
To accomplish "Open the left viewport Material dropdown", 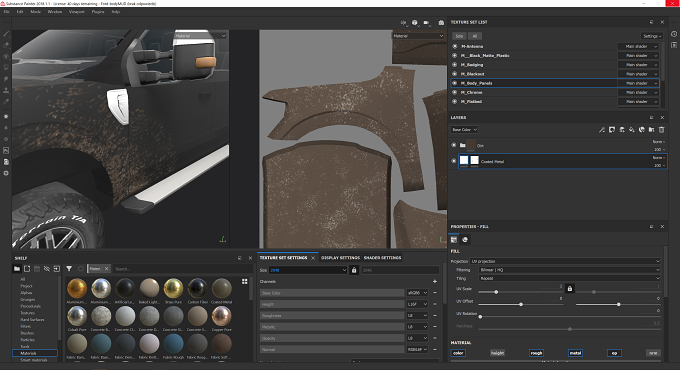I will tap(200, 36).
